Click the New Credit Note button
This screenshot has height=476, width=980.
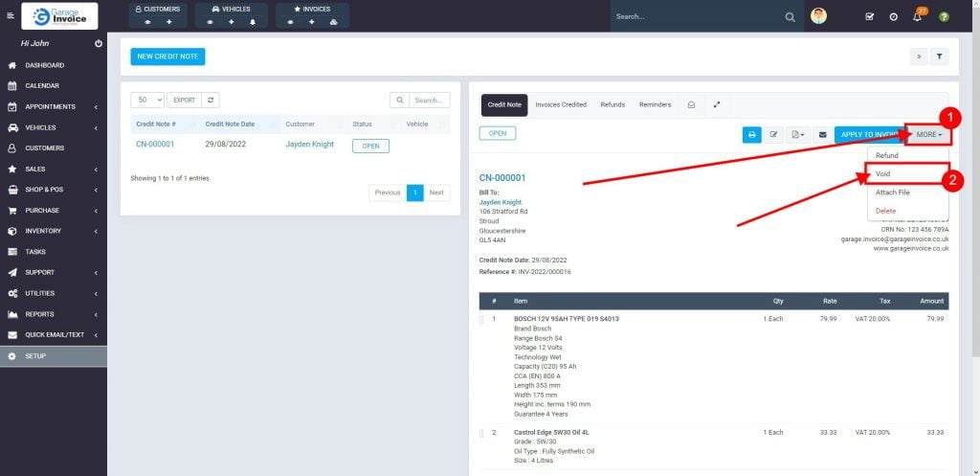click(x=167, y=57)
